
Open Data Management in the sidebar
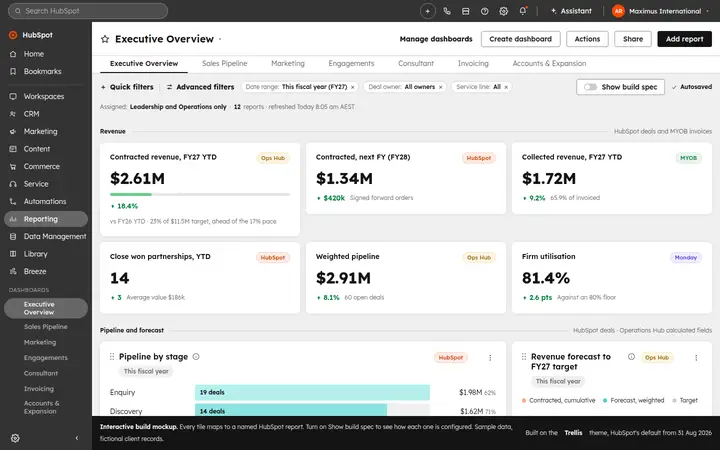pos(46,236)
